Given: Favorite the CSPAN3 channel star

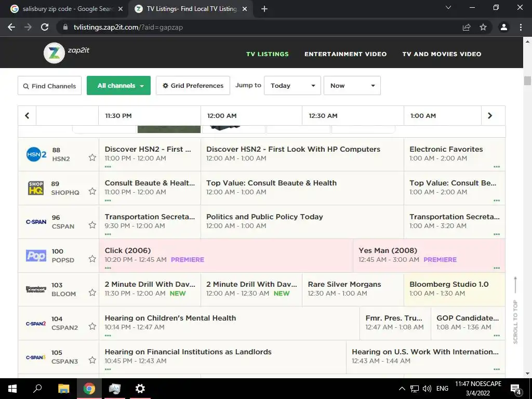Looking at the screenshot, I should click(x=92, y=360).
